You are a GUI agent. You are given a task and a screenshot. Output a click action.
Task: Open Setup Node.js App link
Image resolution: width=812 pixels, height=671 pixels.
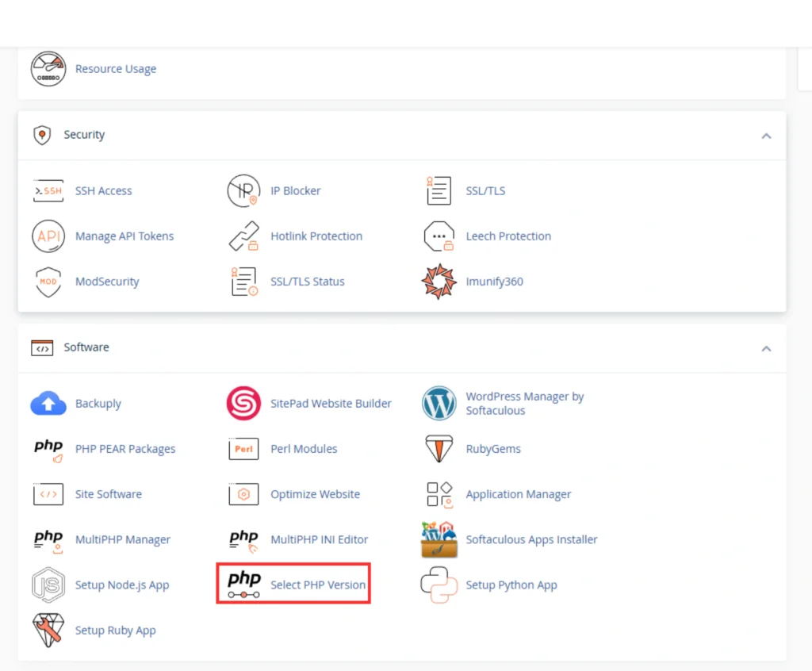click(x=122, y=585)
